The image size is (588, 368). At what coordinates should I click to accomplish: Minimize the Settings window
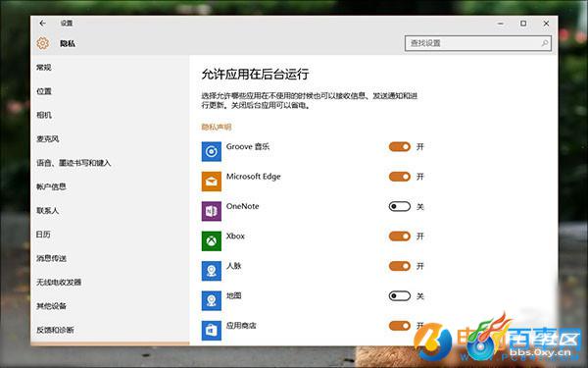click(x=500, y=24)
